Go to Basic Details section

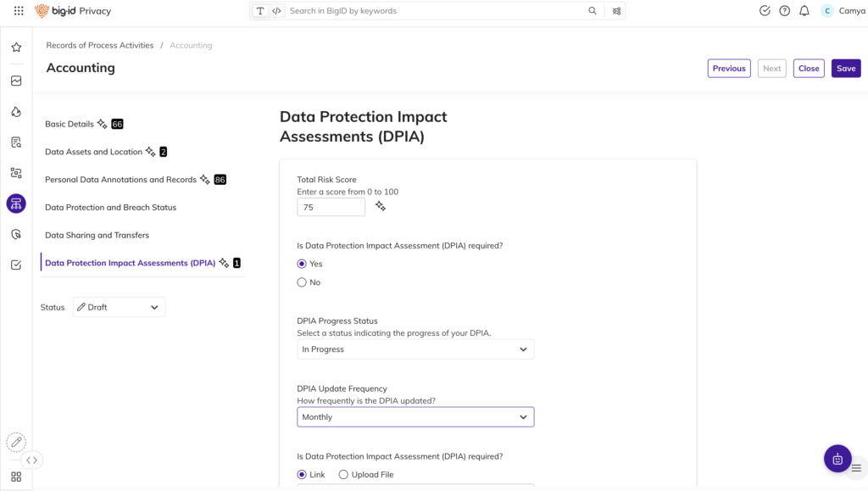tap(70, 124)
